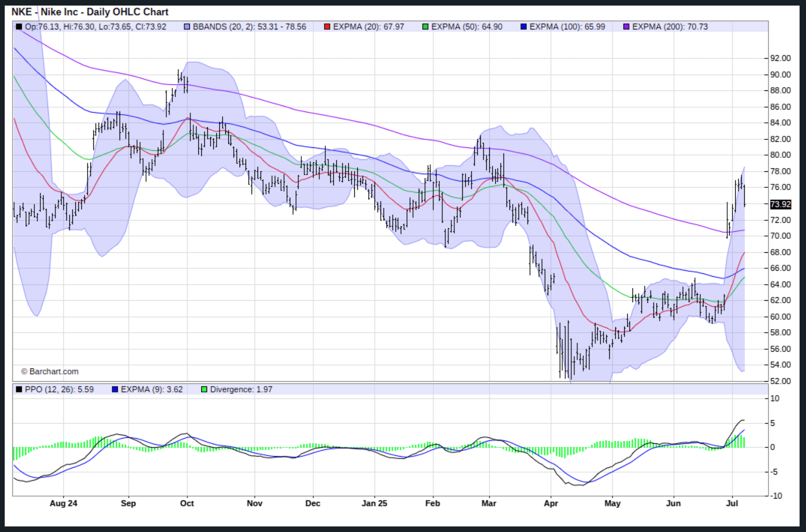Select the green Divergence legend swatch
Image resolution: width=806 pixels, height=532 pixels.
[204, 389]
